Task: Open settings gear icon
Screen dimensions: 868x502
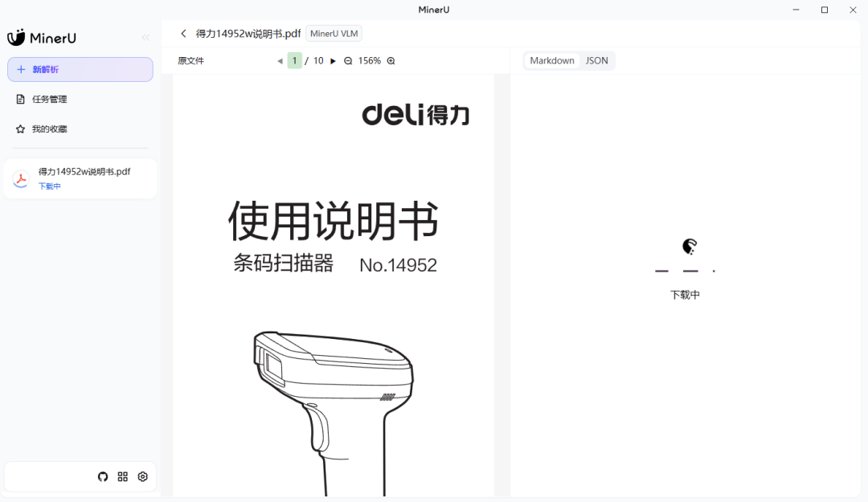Action: [x=143, y=476]
